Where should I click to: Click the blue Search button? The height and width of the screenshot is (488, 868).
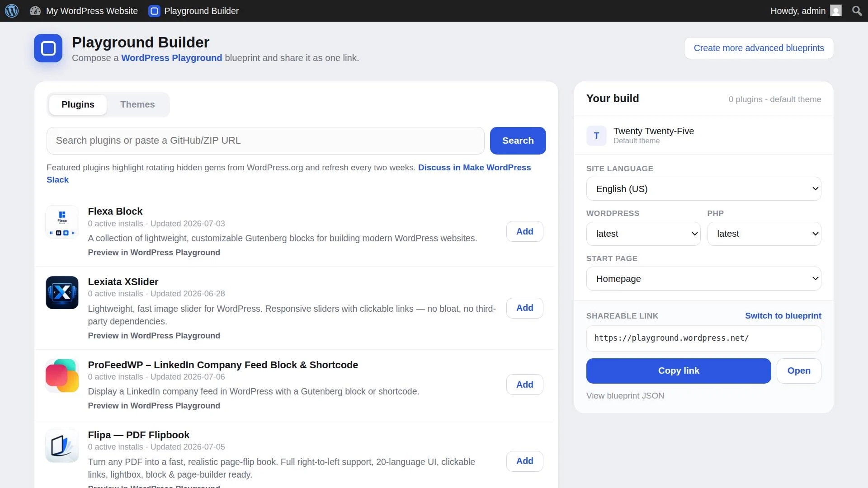518,141
